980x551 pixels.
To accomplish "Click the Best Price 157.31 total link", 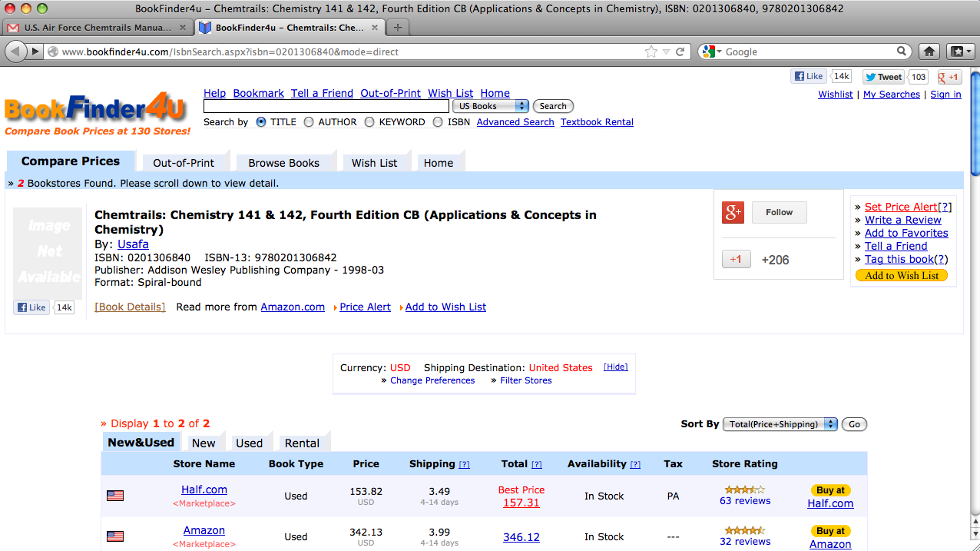I will 521,503.
